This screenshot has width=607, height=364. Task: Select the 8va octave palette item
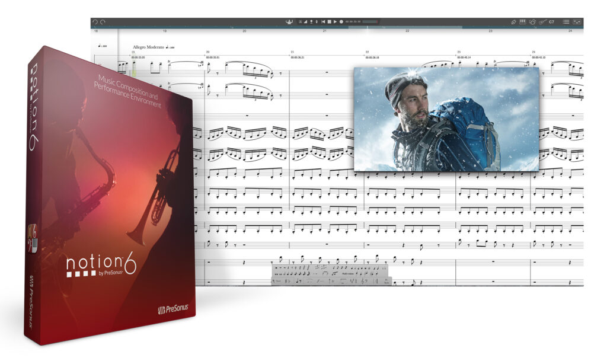click(343, 281)
